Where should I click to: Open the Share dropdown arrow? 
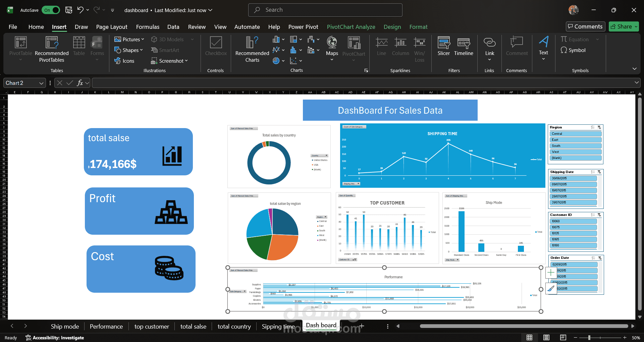coord(636,26)
